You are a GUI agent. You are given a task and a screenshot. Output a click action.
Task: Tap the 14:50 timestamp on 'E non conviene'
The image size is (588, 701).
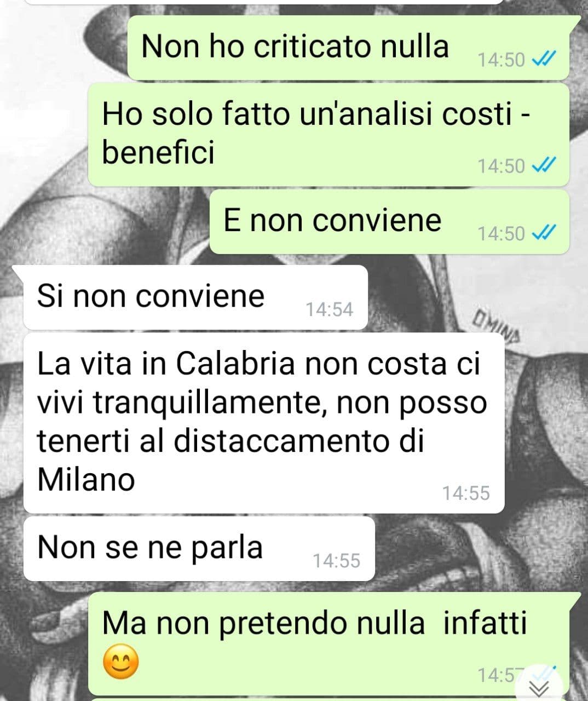click(501, 233)
